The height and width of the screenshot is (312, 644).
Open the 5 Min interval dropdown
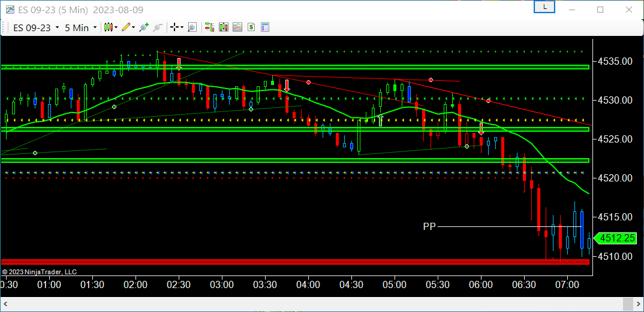pos(82,28)
